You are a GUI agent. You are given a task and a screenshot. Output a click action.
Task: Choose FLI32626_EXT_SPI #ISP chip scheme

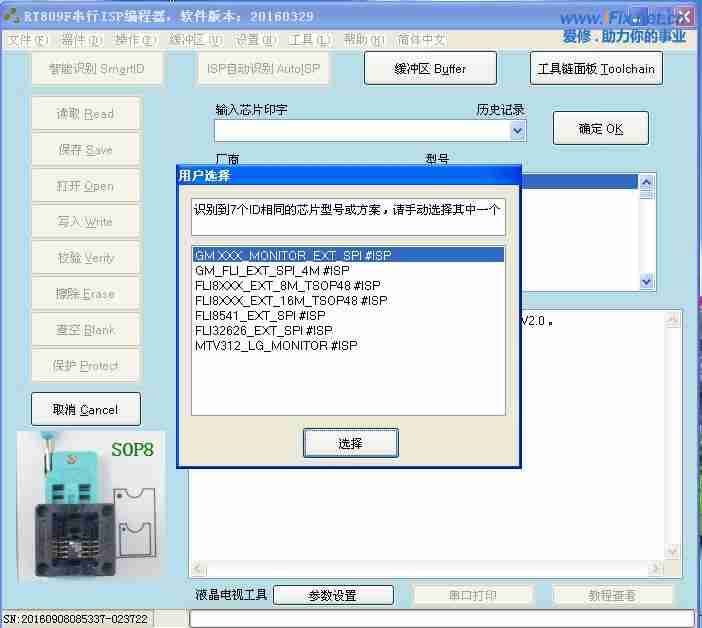pos(264,330)
